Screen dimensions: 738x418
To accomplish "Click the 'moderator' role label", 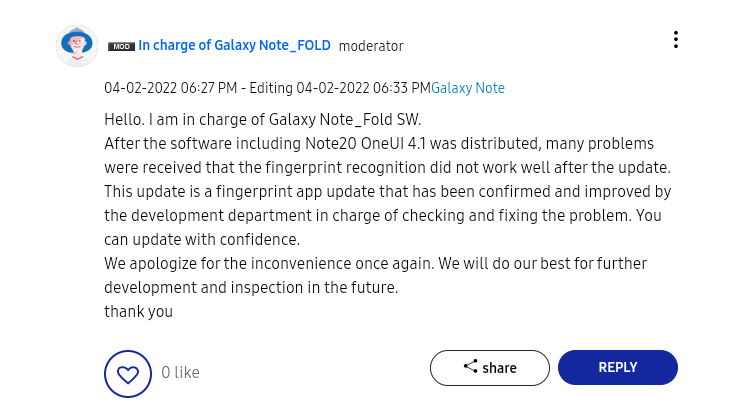I will (371, 46).
